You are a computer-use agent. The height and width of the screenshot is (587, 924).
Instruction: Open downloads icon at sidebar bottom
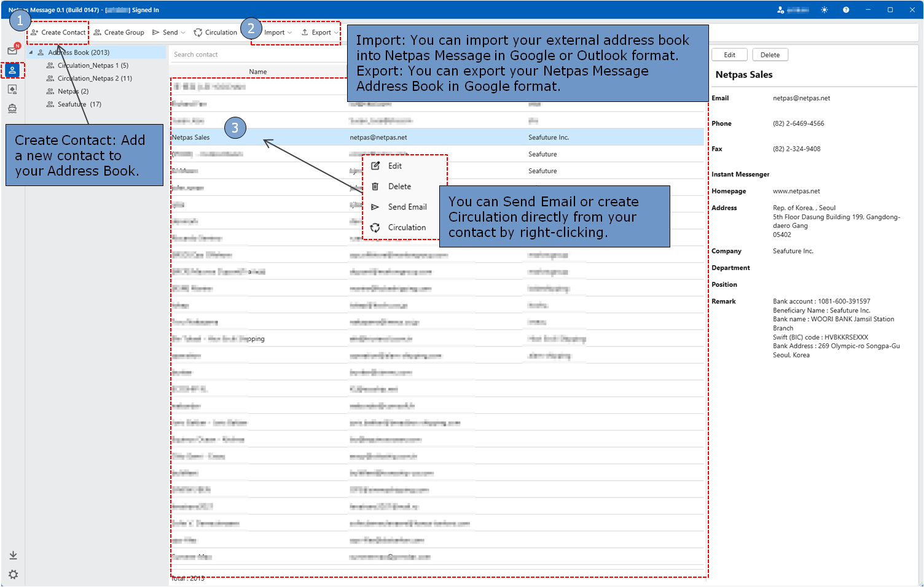coord(13,555)
